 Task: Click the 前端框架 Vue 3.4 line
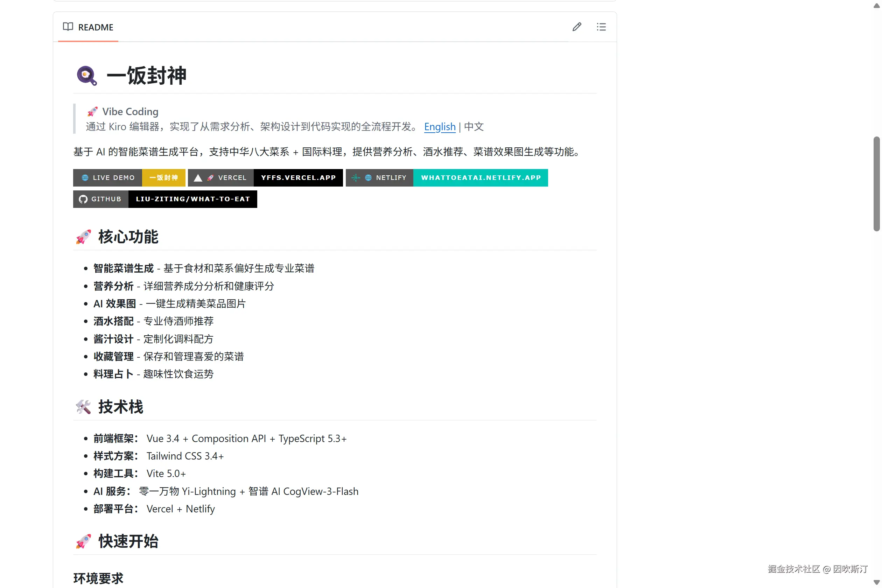tap(220, 439)
